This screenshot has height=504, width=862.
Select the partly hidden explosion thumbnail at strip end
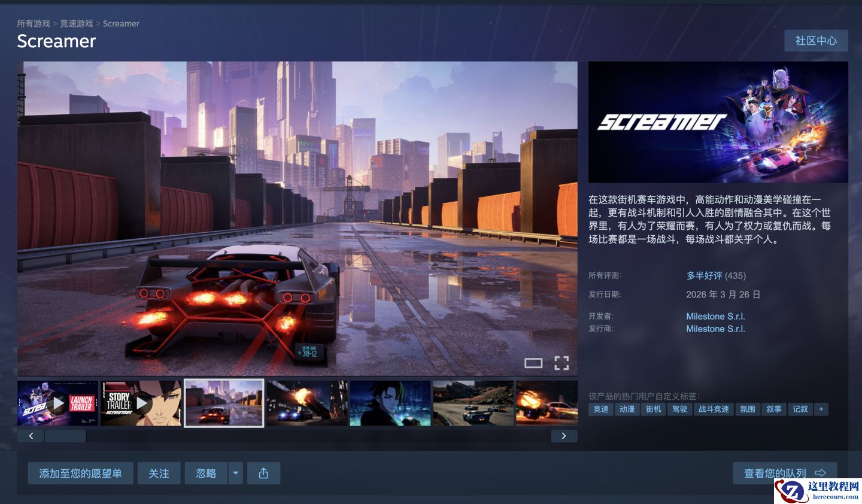coord(547,403)
